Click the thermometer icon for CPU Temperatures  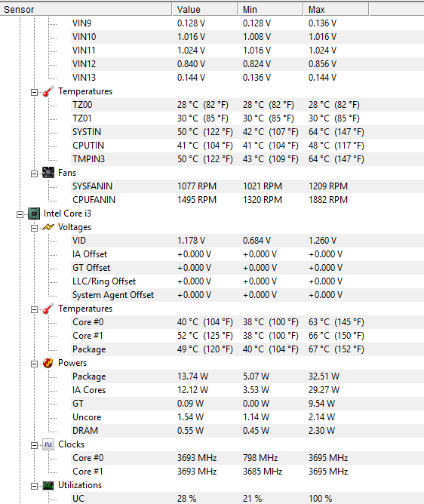(48, 309)
